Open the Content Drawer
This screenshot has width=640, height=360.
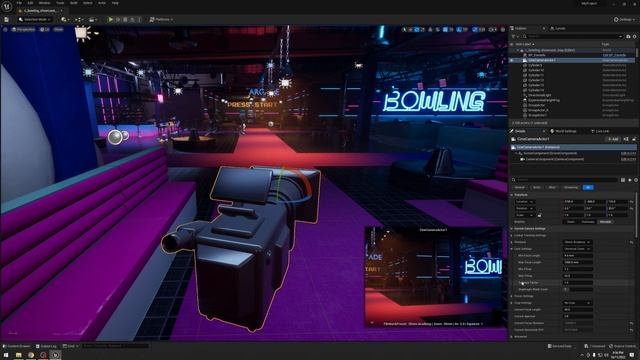(16, 346)
